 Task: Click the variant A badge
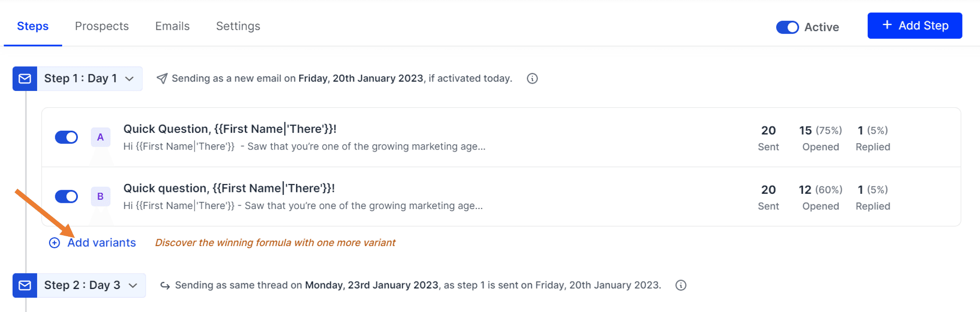[100, 137]
